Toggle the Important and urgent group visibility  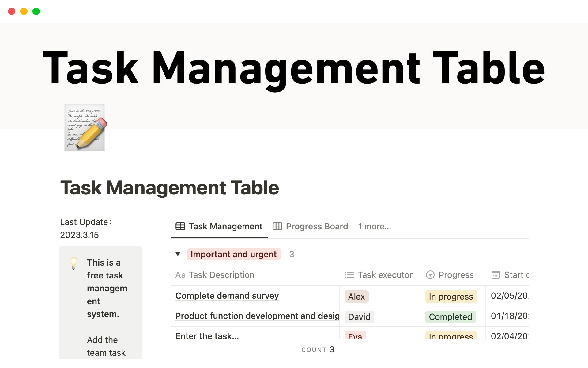point(178,254)
